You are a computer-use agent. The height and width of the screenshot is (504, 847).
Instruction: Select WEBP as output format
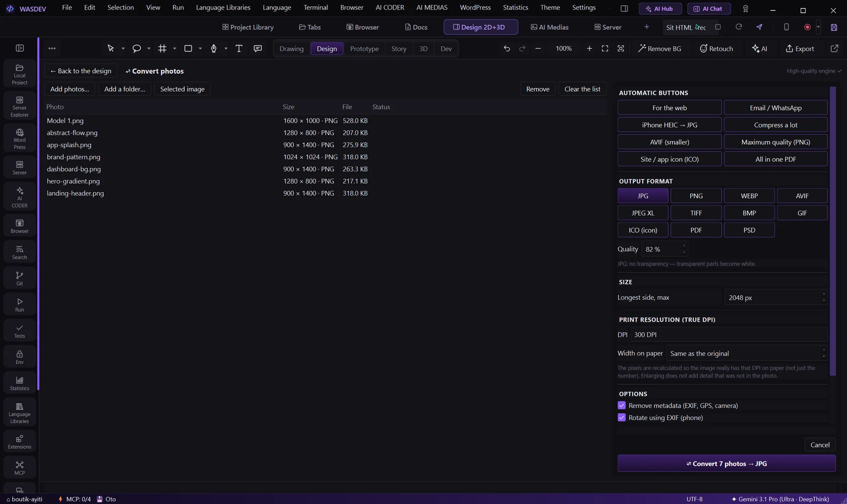point(749,196)
